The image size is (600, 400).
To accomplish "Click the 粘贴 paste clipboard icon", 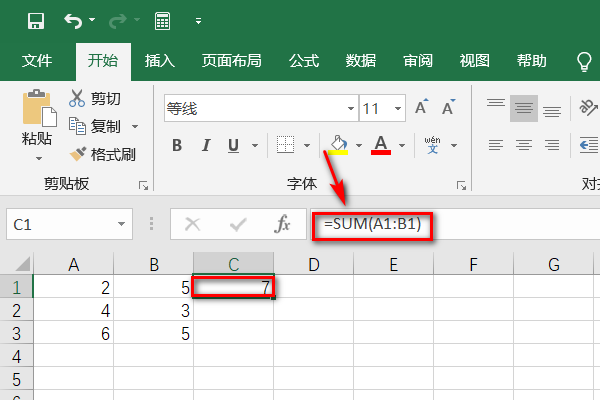I will 39,108.
